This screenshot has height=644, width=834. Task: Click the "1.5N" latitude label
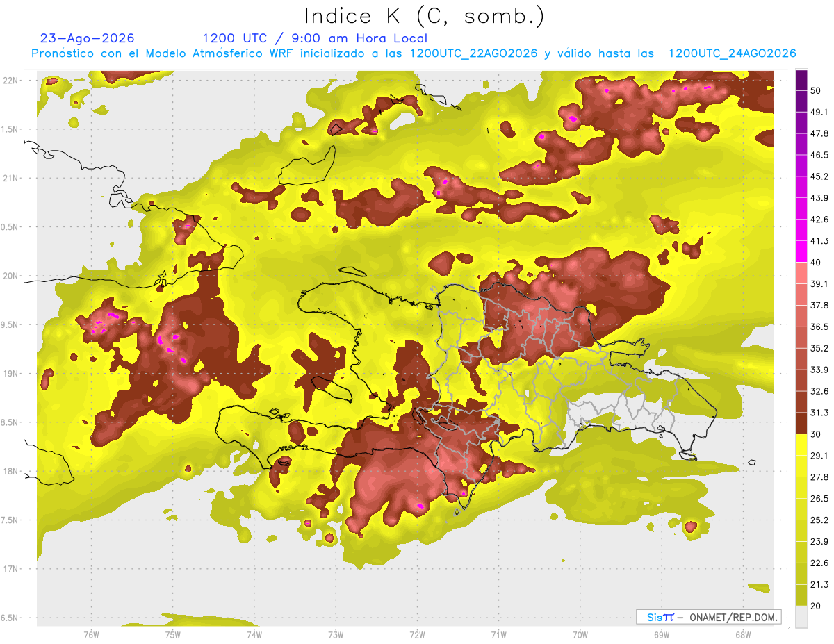(x=10, y=129)
